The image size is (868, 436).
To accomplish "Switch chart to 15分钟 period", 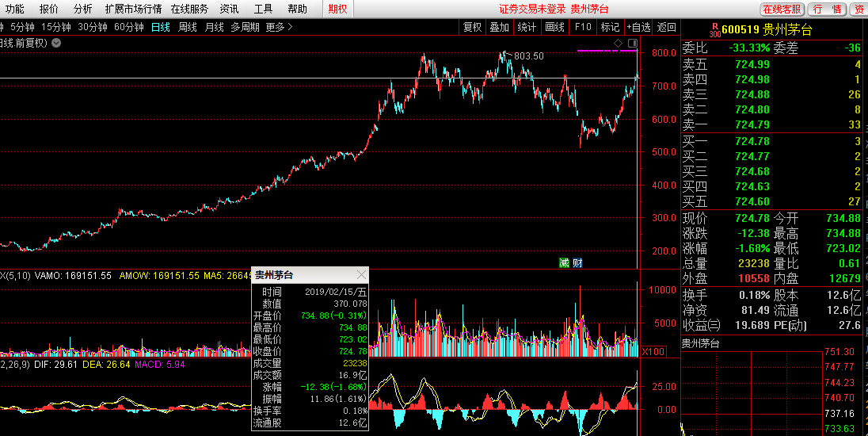I will coord(56,27).
